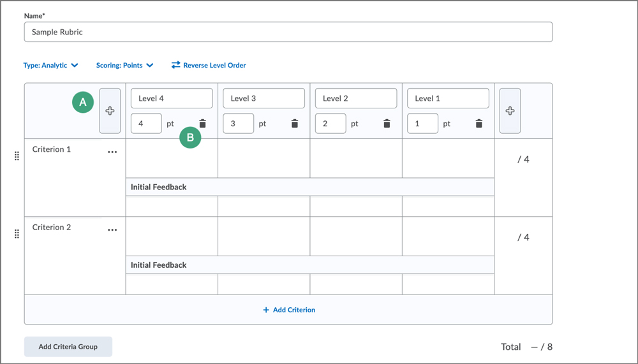The height and width of the screenshot is (364, 638).
Task: Open the Criterion 2 ellipsis options menu
Action: point(112,230)
